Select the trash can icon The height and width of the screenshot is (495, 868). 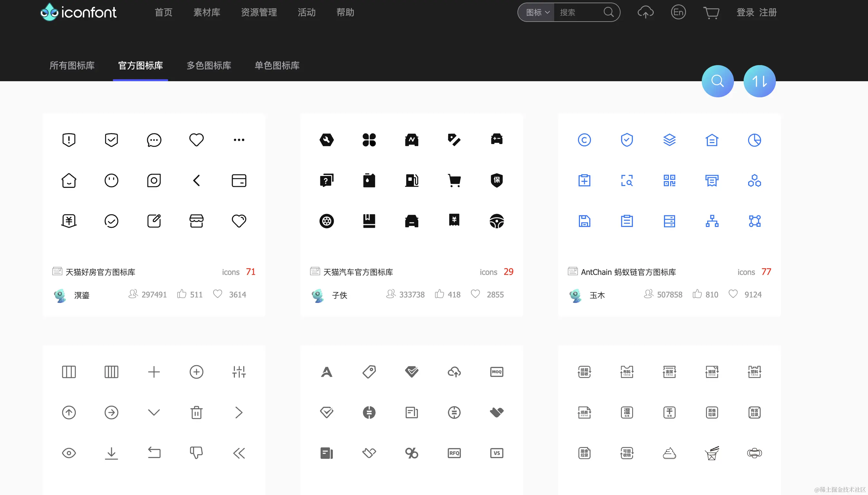pos(197,412)
